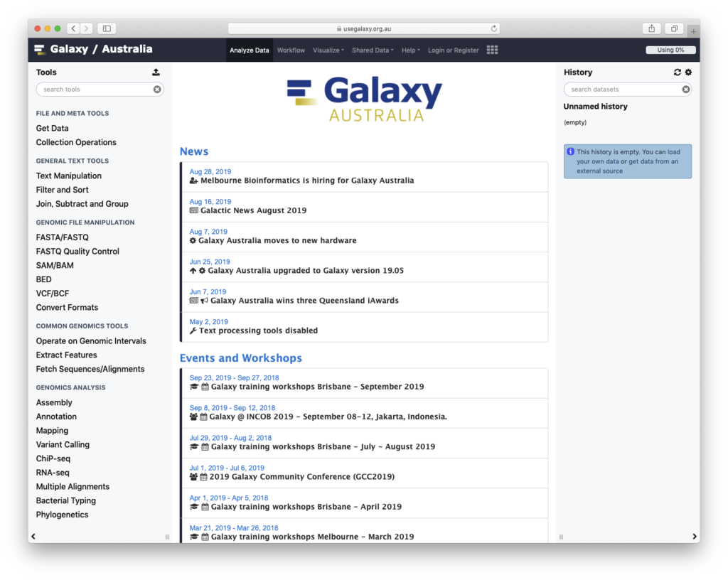Viewport: 728px width, 580px height.
Task: Open Melbourne Bioinformatics is hiring news item
Action: pos(307,180)
